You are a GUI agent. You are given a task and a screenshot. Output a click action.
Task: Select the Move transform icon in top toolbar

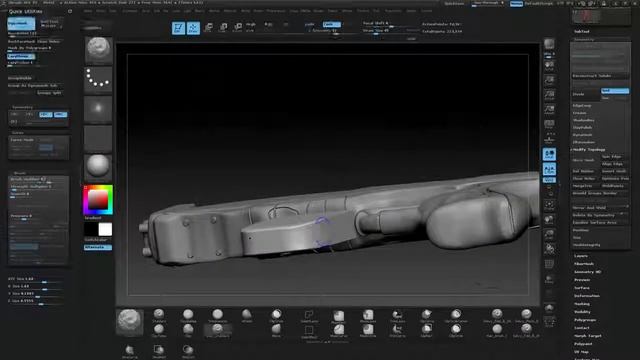click(x=208, y=28)
